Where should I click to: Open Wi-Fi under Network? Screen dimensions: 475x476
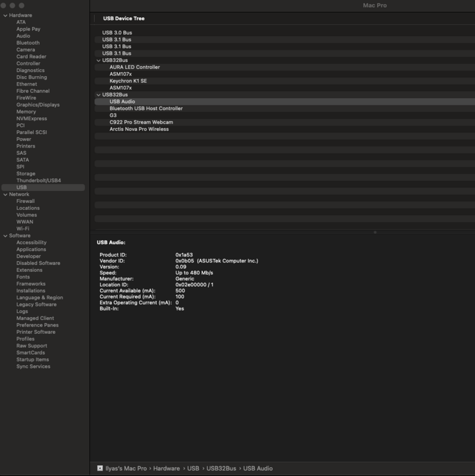(x=23, y=228)
